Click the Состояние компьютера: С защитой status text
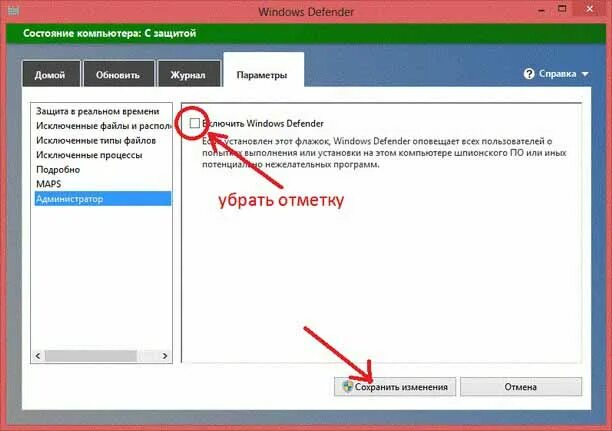 pos(110,33)
